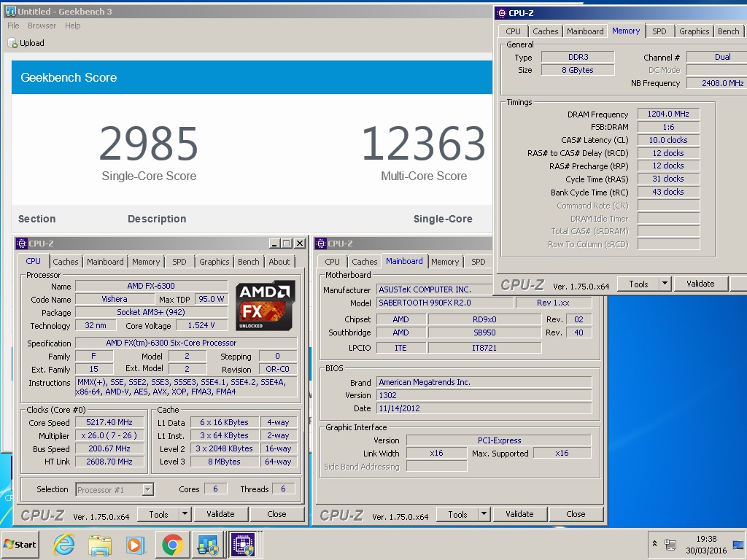Expand Tools dropdown arrow in Mainboard window
This screenshot has width=747, height=560.
tap(484, 514)
